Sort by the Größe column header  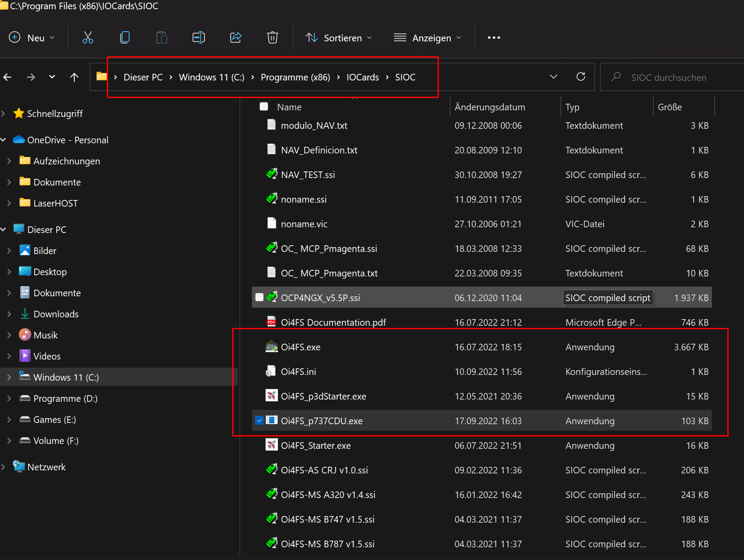click(x=670, y=107)
